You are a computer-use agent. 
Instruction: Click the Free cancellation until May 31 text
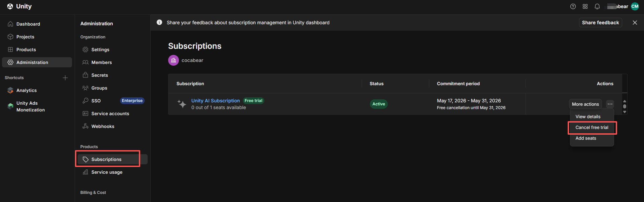(471, 108)
